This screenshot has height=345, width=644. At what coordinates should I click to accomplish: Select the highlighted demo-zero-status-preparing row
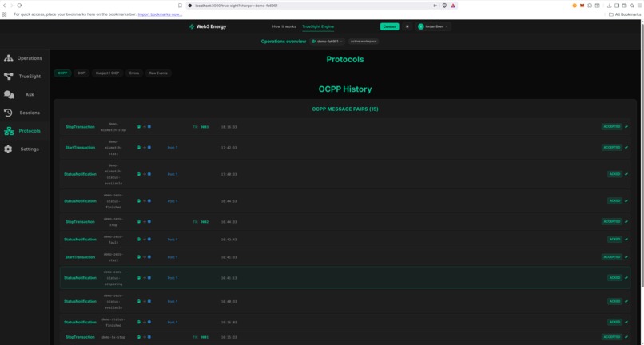[345, 278]
